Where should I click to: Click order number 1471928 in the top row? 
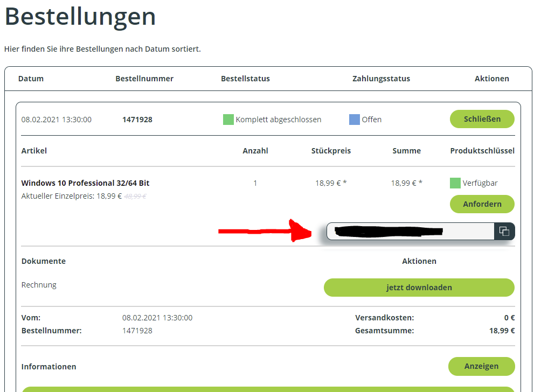pyautogui.click(x=137, y=120)
